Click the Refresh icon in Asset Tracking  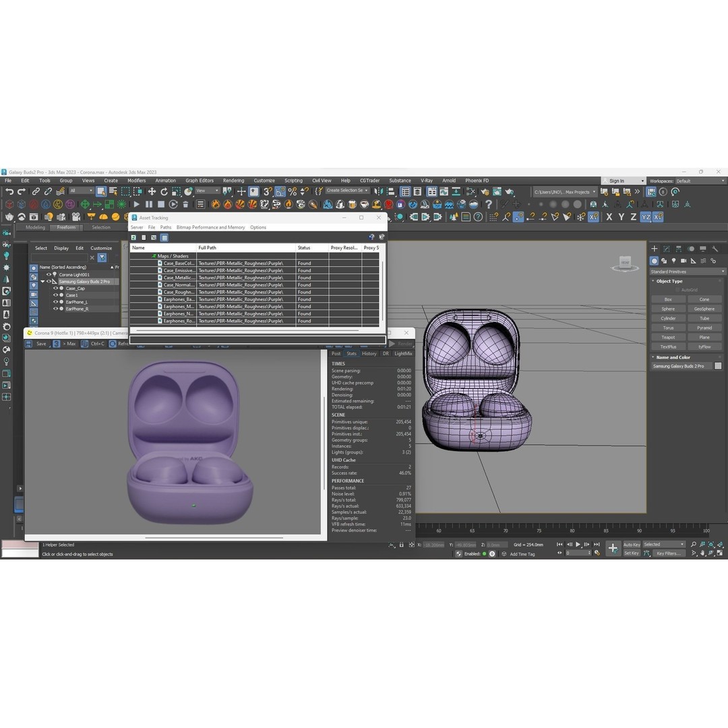(x=133, y=238)
